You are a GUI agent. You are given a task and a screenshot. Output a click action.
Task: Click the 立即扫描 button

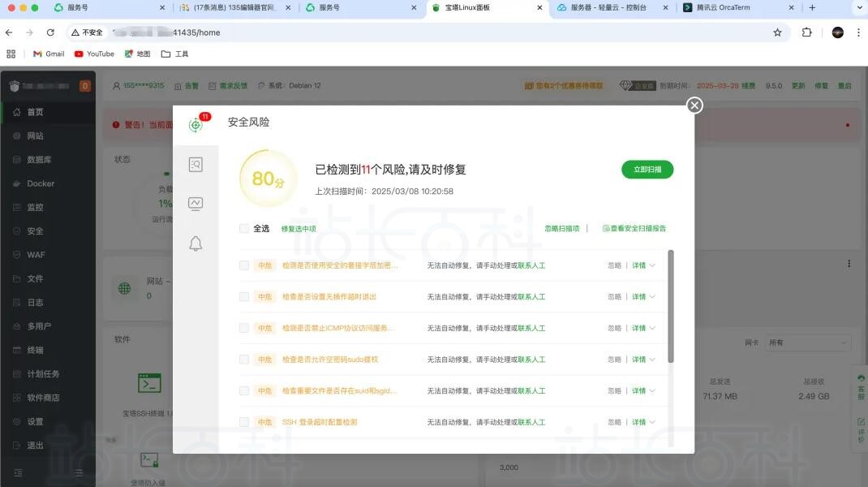click(x=647, y=170)
